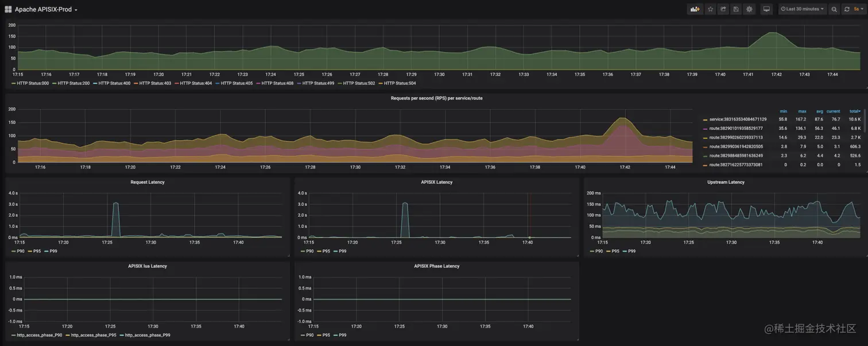Open the dashboards grid icon beside the title

8,9
